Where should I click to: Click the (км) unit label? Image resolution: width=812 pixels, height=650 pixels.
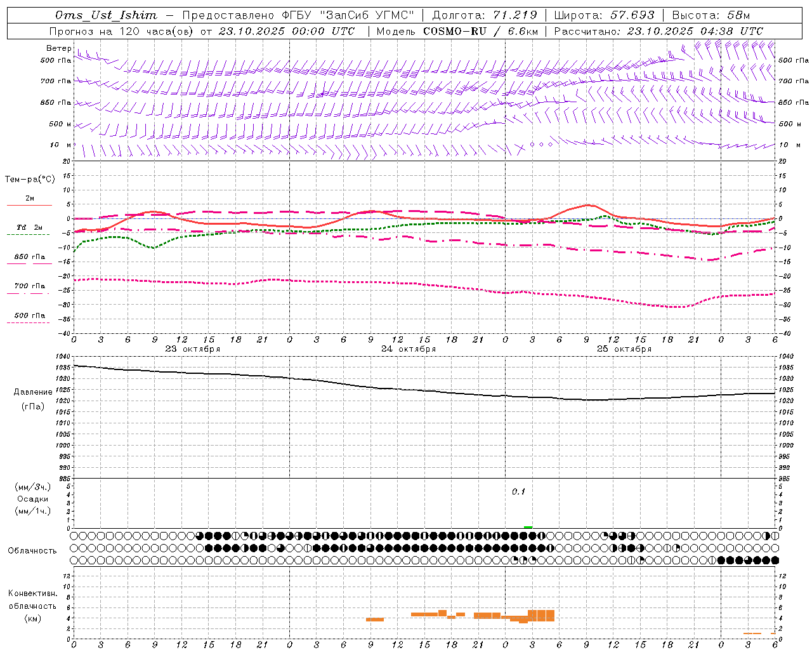coord(32,618)
